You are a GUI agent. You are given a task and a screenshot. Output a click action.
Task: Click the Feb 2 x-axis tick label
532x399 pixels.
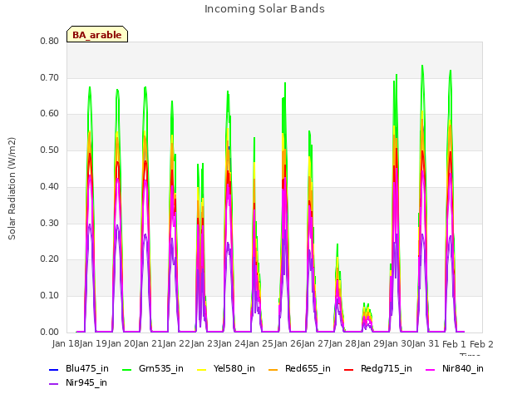[481, 344]
